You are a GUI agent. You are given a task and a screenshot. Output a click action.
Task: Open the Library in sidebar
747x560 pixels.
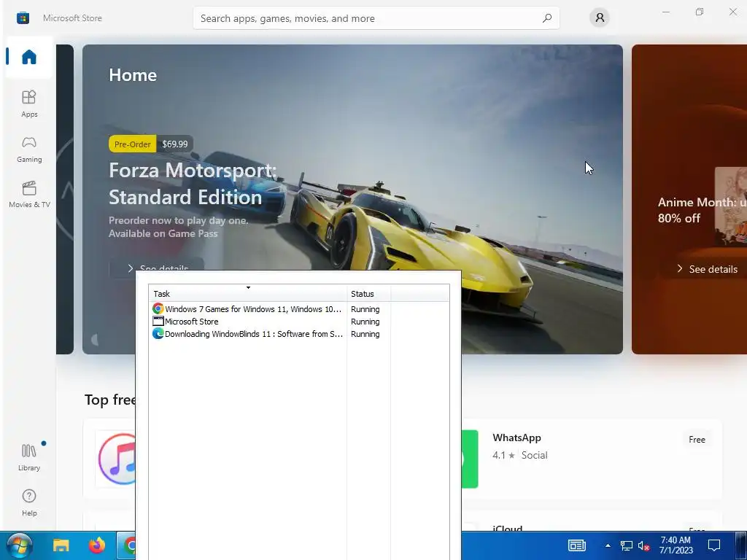(29, 457)
